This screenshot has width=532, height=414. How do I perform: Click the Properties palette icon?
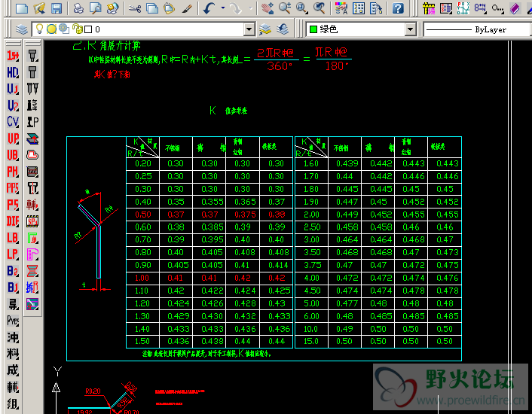point(341,8)
